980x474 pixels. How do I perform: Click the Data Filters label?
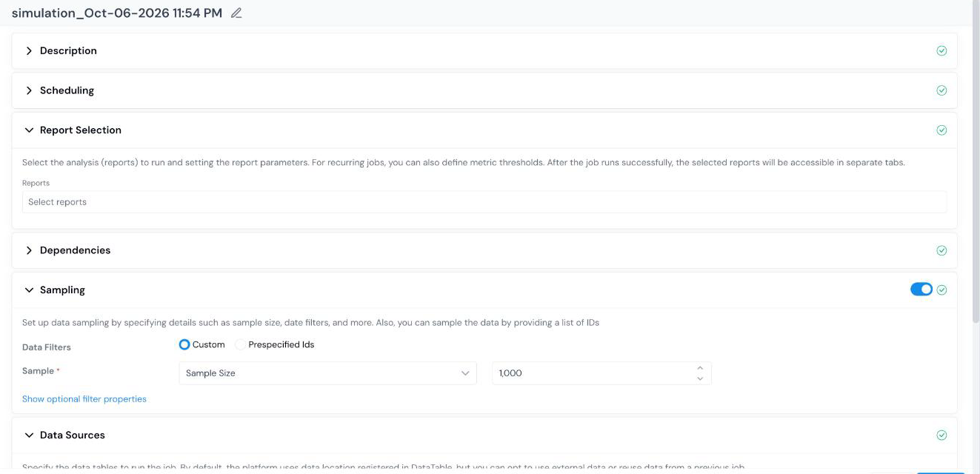coord(47,347)
